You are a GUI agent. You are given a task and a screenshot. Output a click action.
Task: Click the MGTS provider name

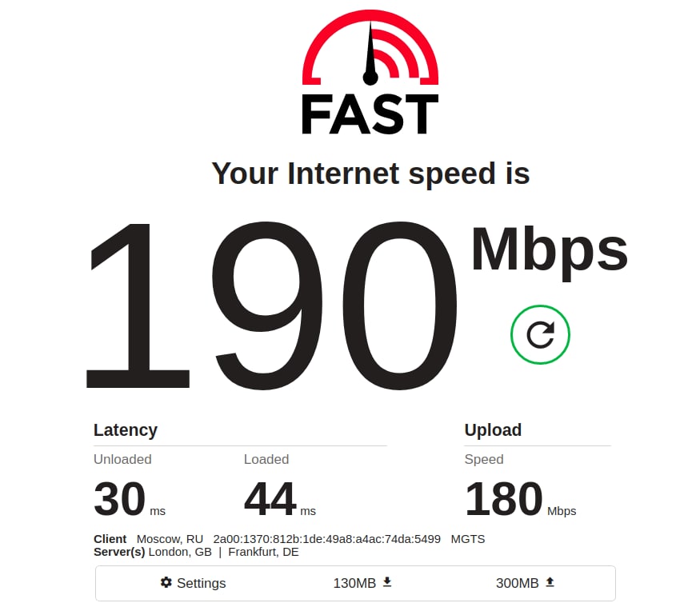coord(468,539)
